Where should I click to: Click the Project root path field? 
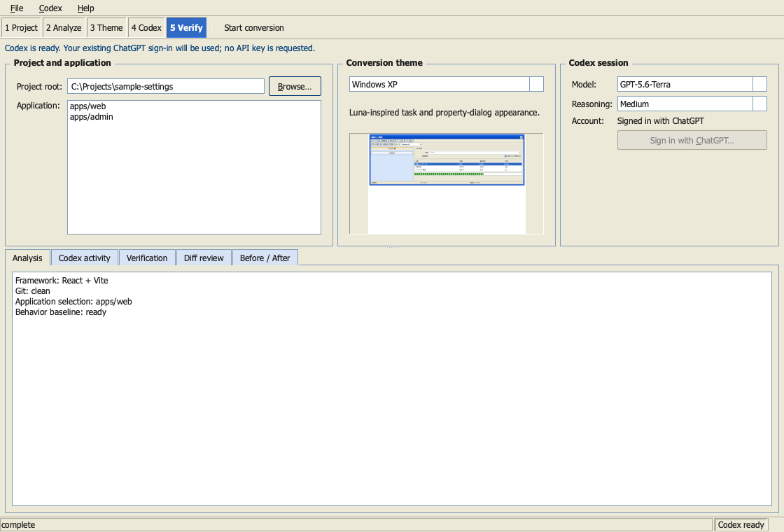click(x=166, y=86)
